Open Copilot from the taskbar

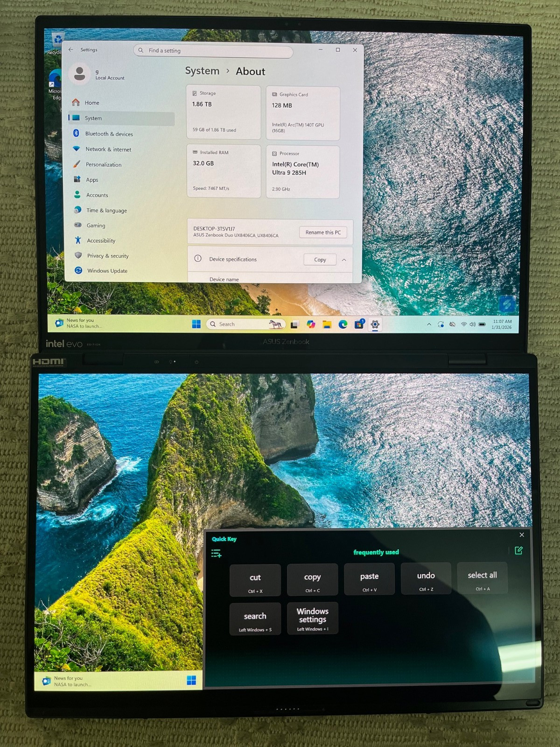click(311, 324)
